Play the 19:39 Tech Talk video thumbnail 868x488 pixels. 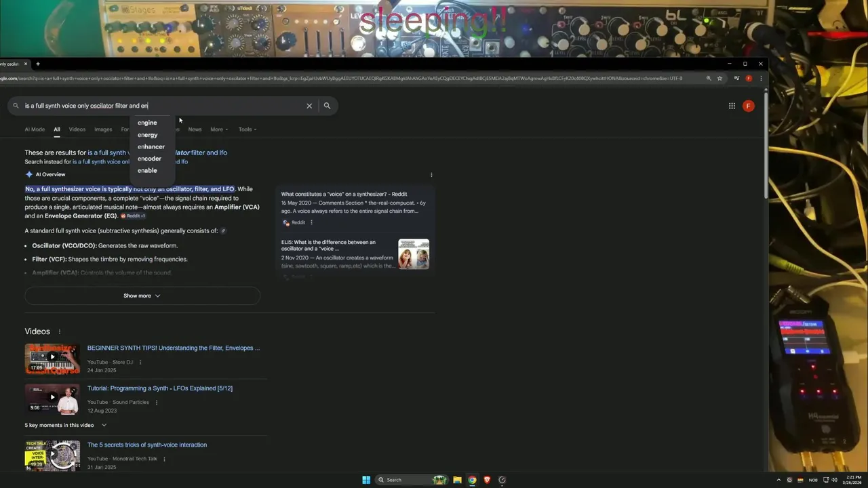[x=52, y=455]
